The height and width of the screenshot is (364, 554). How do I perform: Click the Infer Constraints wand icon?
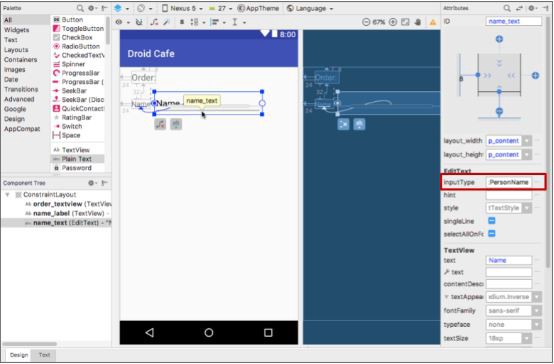tap(166, 22)
